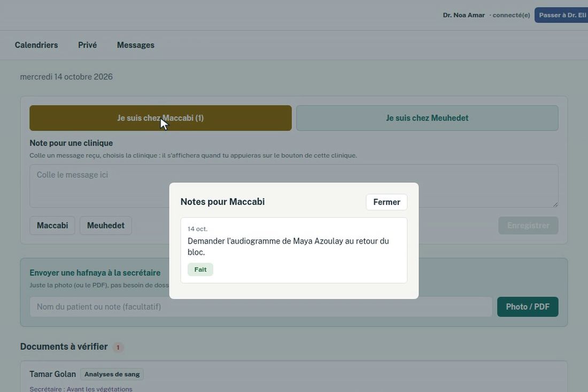Click the Documents à vérifier count badge
Viewport: 588px width, 392px height.
point(118,348)
